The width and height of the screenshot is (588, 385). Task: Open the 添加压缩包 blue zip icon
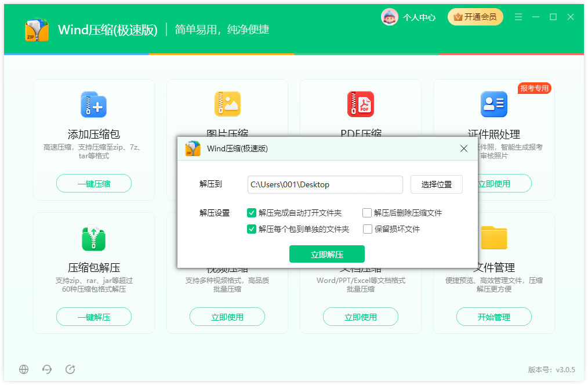click(x=94, y=104)
